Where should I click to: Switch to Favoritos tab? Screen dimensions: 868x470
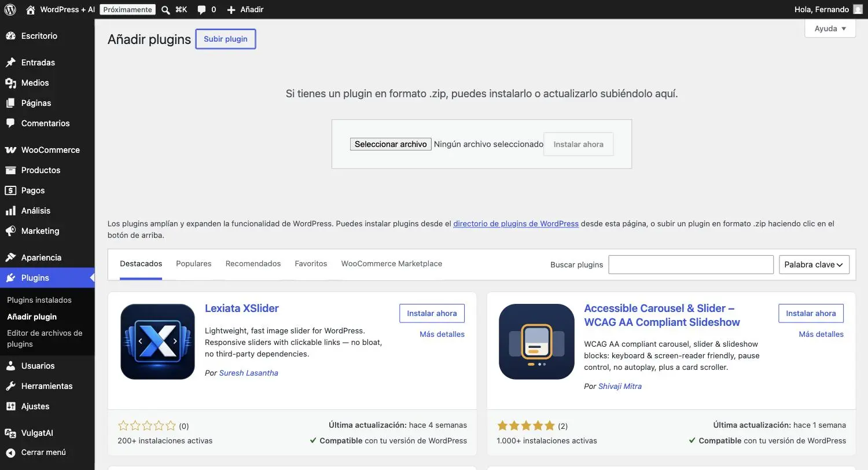pos(311,264)
